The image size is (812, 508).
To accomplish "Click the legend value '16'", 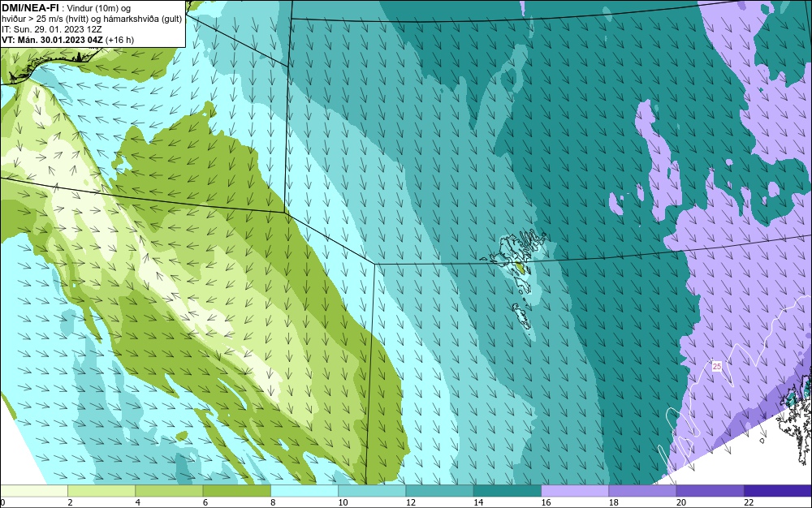I will coord(546,502).
